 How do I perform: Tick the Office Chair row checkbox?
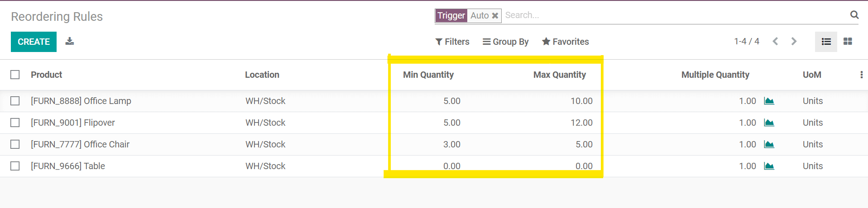point(15,144)
